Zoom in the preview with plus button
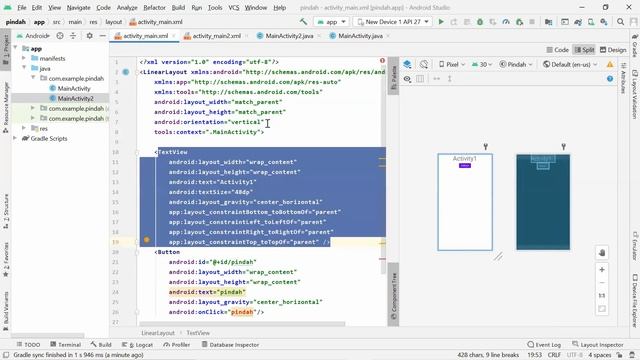Screen dimensions: 640x360 [602, 269]
